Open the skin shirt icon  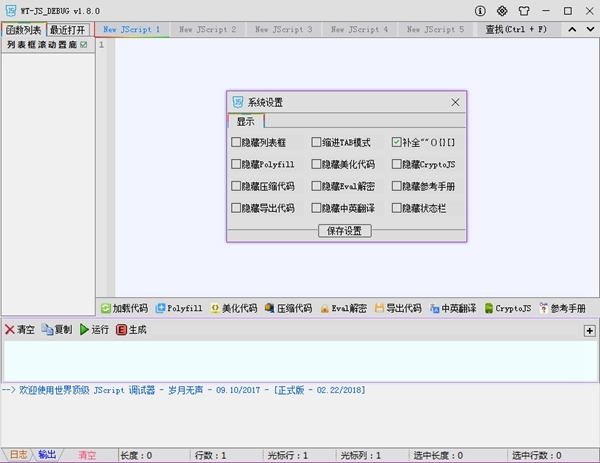(x=524, y=11)
